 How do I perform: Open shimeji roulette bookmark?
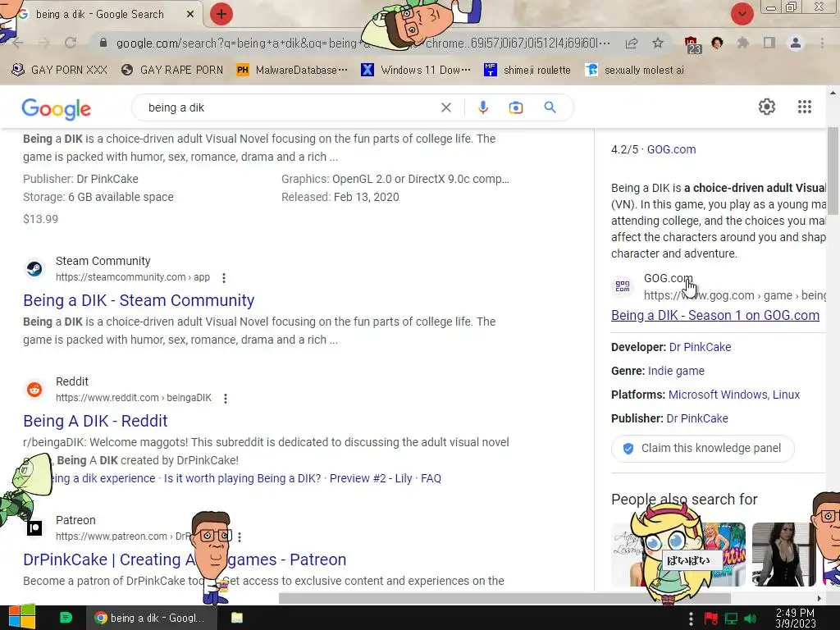tap(527, 70)
